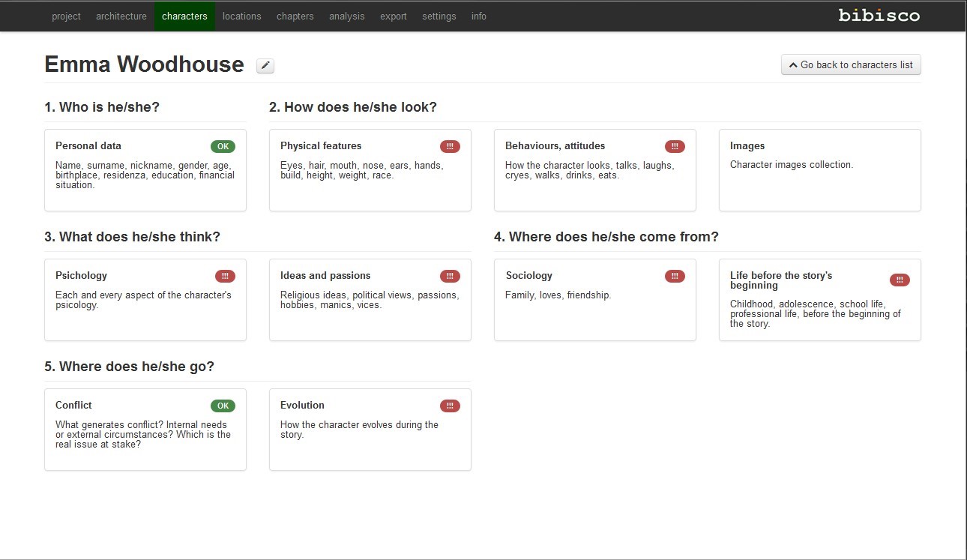Click the OK status badge on Personal data
The height and width of the screenshot is (560, 967).
[x=223, y=146]
